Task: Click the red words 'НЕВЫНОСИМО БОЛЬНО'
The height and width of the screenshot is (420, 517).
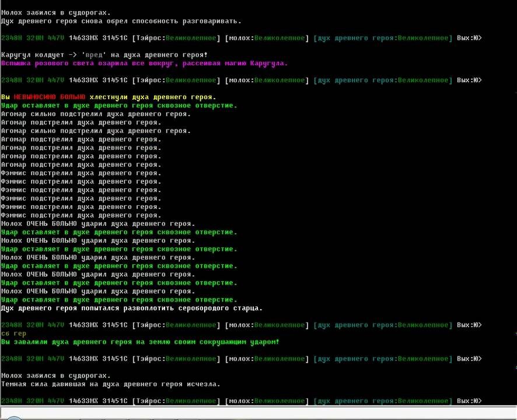Action: (50, 97)
